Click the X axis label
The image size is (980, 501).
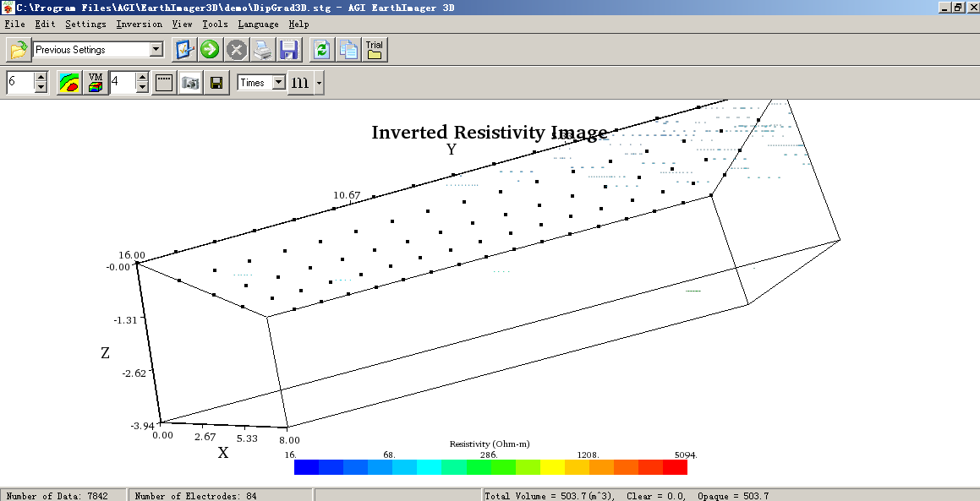point(223,453)
